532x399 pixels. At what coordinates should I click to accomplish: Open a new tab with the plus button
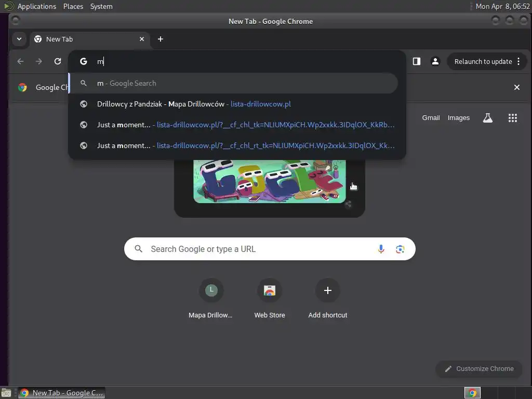[x=161, y=39]
